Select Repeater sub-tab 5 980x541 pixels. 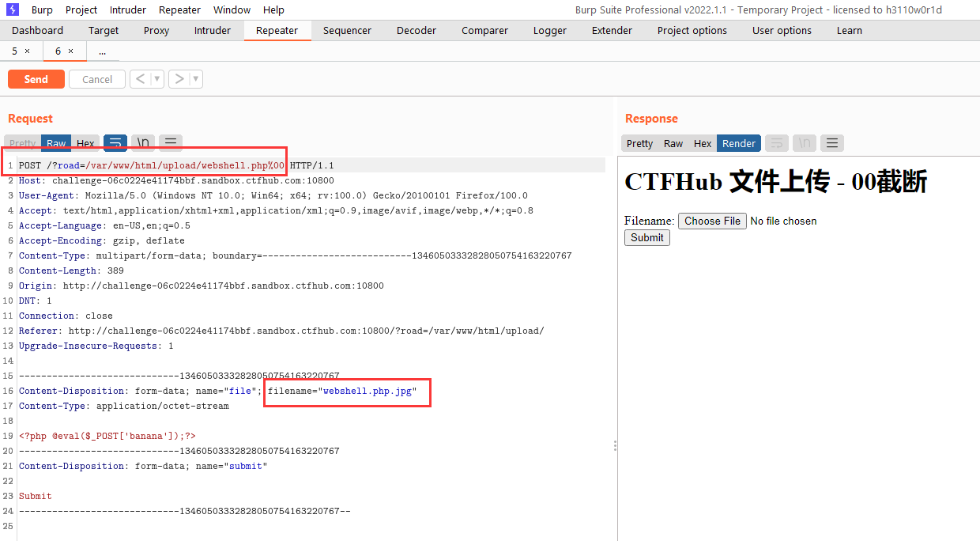(x=14, y=51)
